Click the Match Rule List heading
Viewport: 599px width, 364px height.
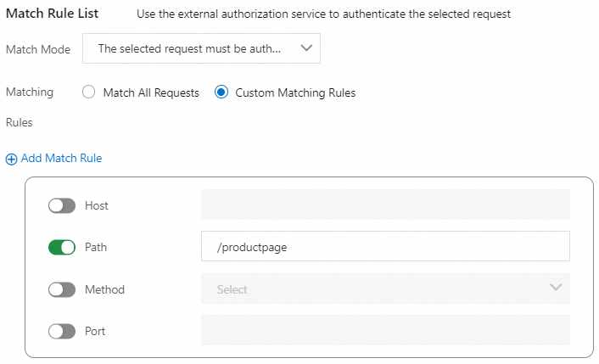coord(53,14)
